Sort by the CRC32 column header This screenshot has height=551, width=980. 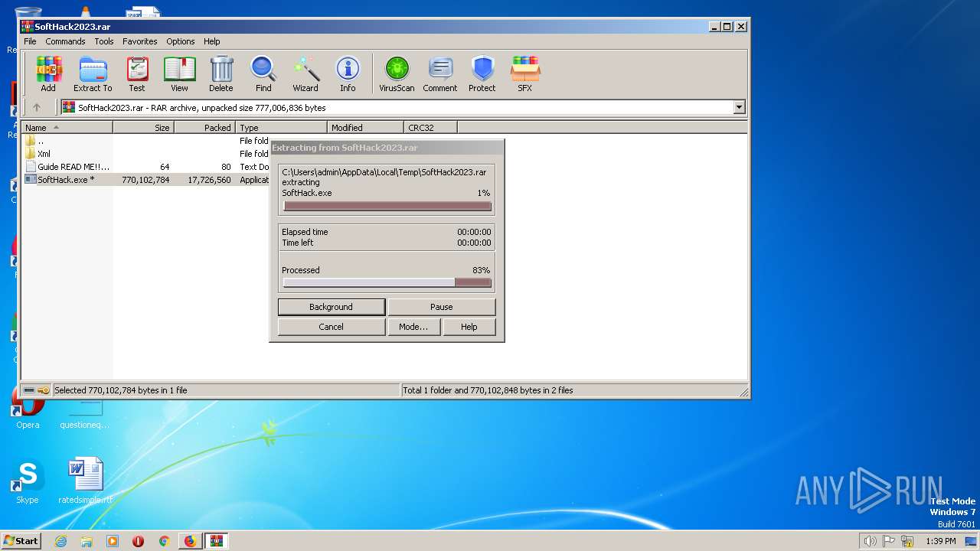click(x=431, y=128)
